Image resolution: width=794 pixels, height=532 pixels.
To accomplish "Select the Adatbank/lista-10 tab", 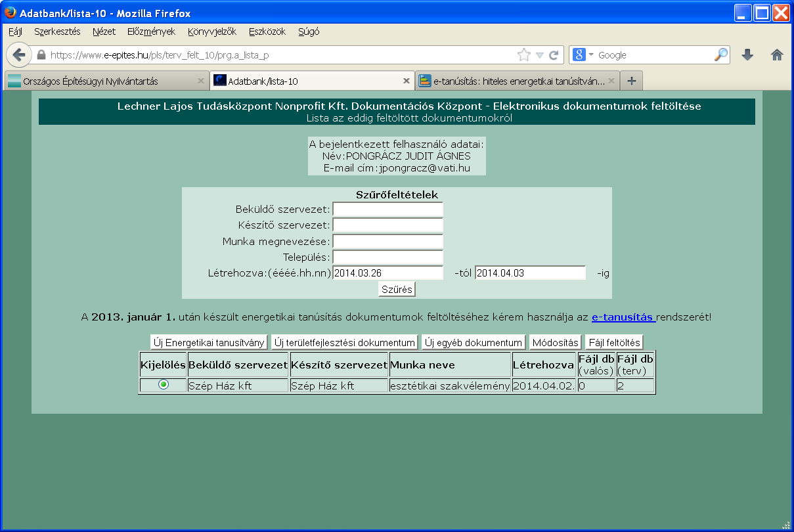I will point(311,81).
